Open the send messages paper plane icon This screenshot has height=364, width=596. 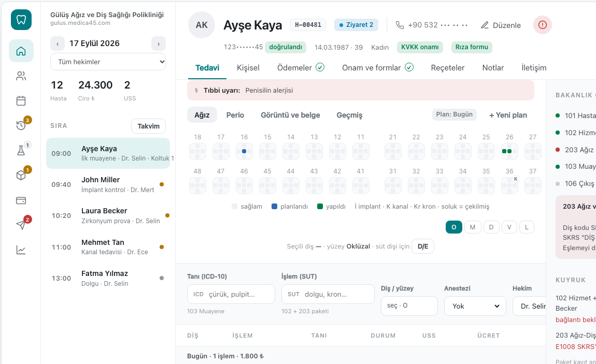pyautogui.click(x=21, y=225)
